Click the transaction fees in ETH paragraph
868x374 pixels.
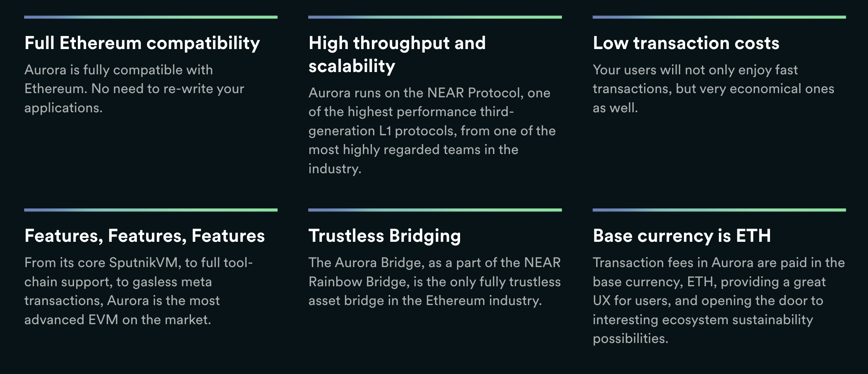(x=719, y=300)
